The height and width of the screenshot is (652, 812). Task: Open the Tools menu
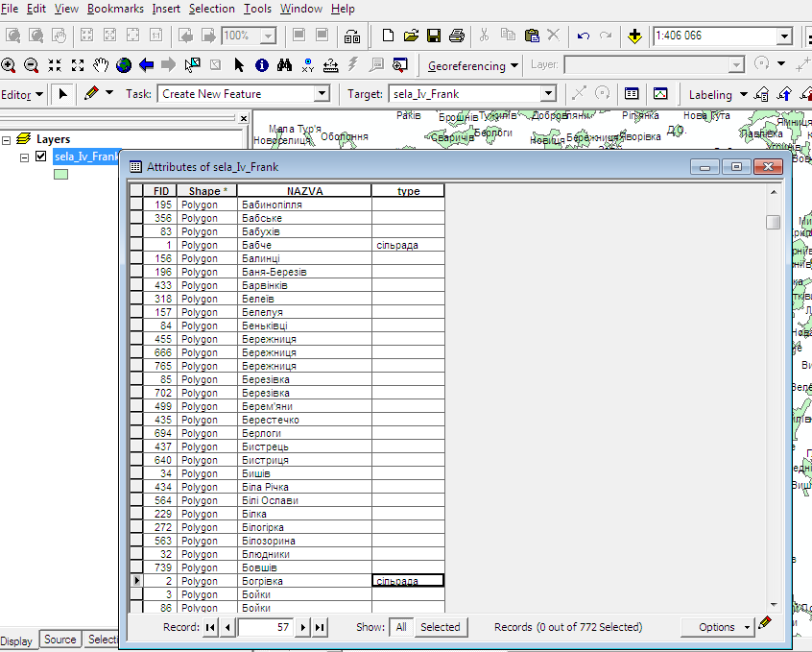pos(257,9)
